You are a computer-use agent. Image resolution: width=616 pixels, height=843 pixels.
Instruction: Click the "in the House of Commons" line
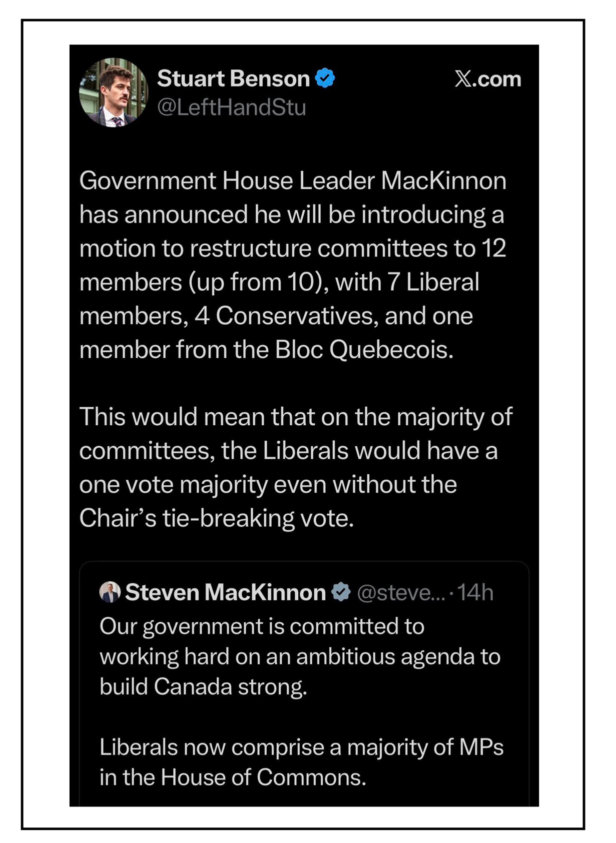(233, 777)
